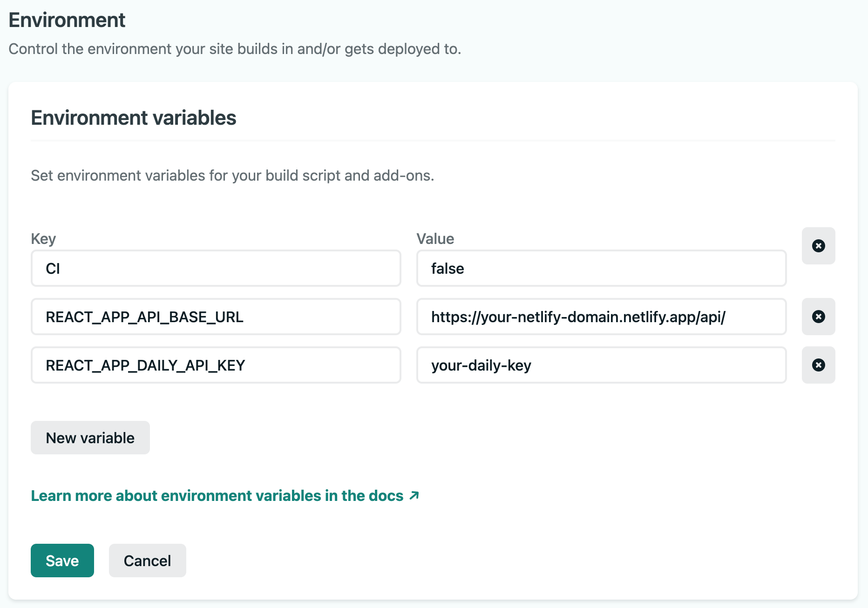This screenshot has width=868, height=608.
Task: Cancel the environment variable changes
Action: pos(148,561)
